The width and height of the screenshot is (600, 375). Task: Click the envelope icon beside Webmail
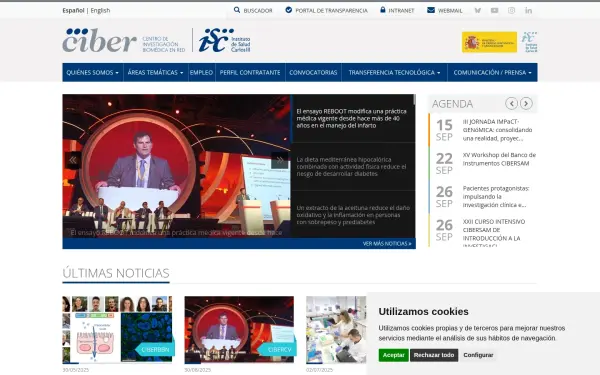431,10
